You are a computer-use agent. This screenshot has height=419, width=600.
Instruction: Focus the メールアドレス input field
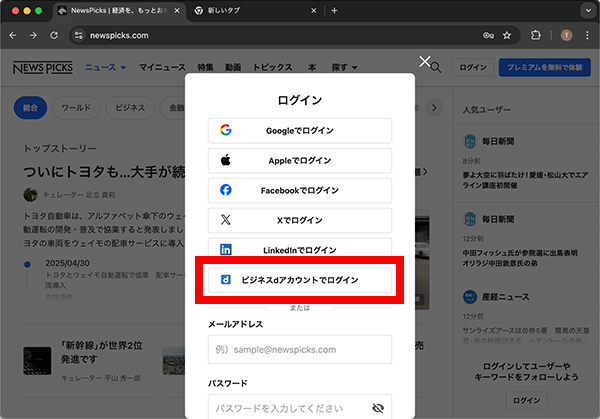[x=300, y=349]
